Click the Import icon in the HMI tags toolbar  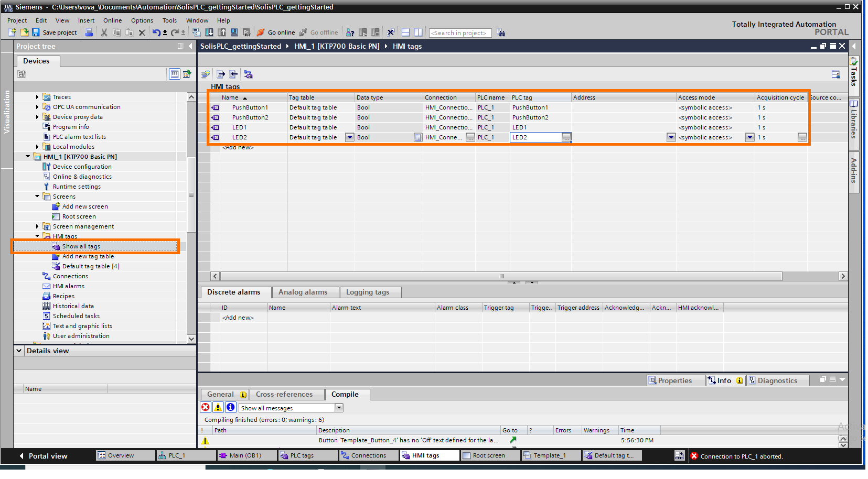tap(234, 74)
